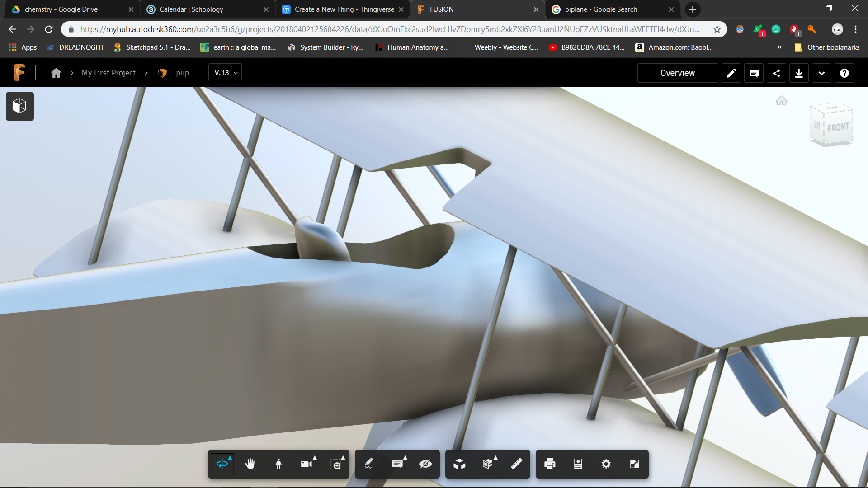This screenshot has width=868, height=488.
Task: Open viewer Settings gear
Action: 606,464
